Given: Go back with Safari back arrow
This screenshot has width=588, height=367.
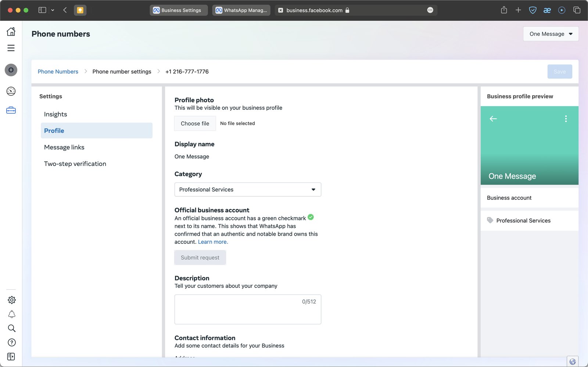Looking at the screenshot, I should tap(65, 10).
